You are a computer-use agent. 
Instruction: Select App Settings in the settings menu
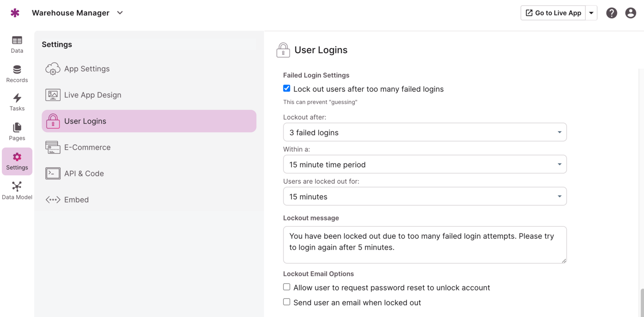(x=87, y=69)
